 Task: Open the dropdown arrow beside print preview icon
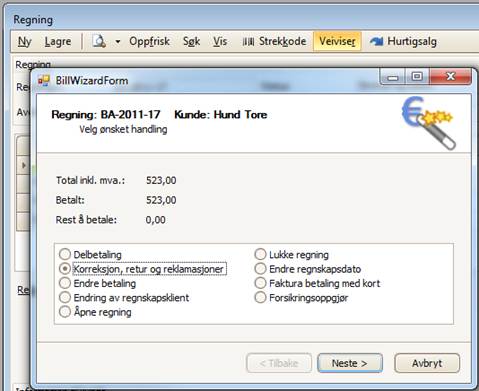coord(118,42)
